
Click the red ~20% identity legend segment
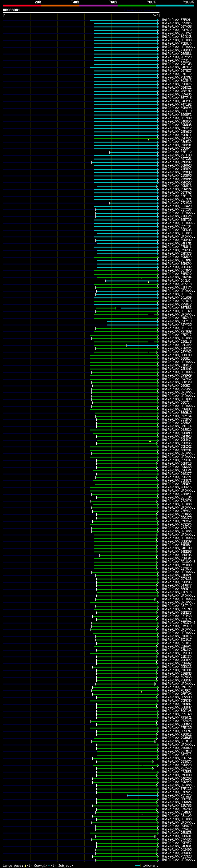point(22,6)
